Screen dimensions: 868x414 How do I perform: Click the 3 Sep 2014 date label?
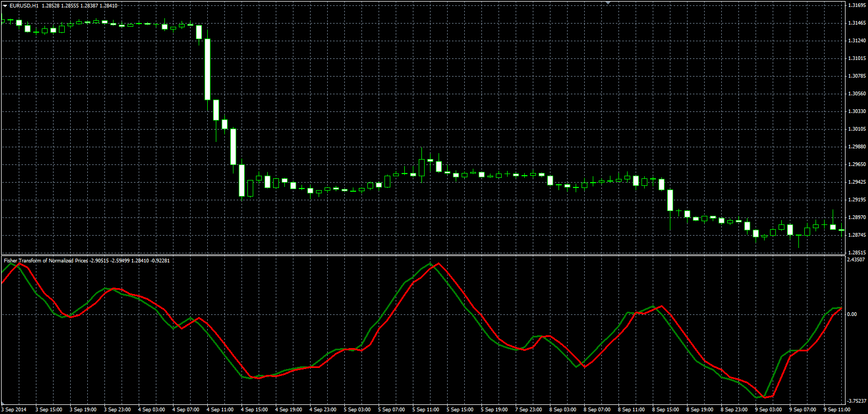[14, 410]
